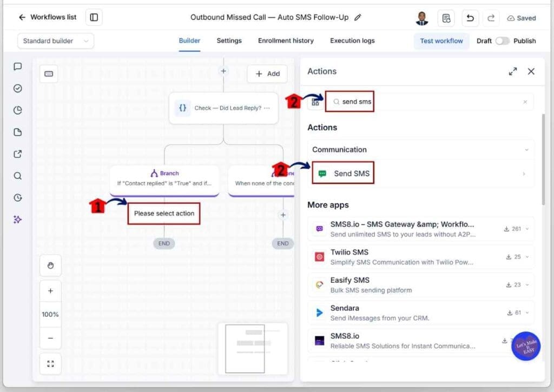This screenshot has width=554, height=392.
Task: Click the Test workflow button
Action: [x=441, y=41]
